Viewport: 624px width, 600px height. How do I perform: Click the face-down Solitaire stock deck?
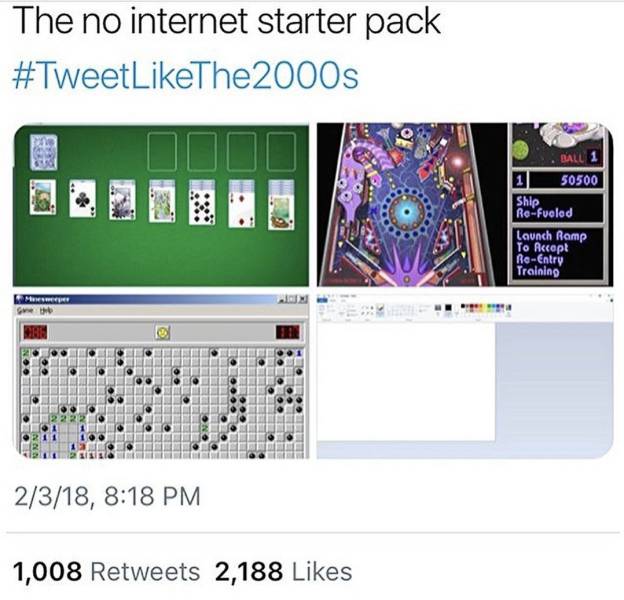coord(44,152)
